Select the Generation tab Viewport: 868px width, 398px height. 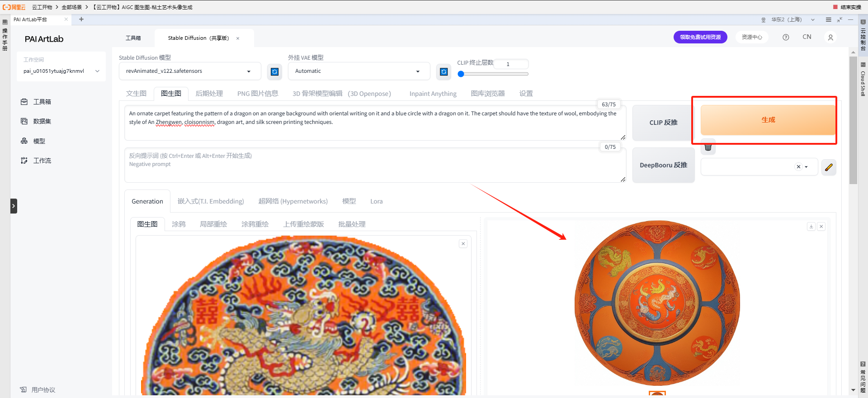(147, 201)
